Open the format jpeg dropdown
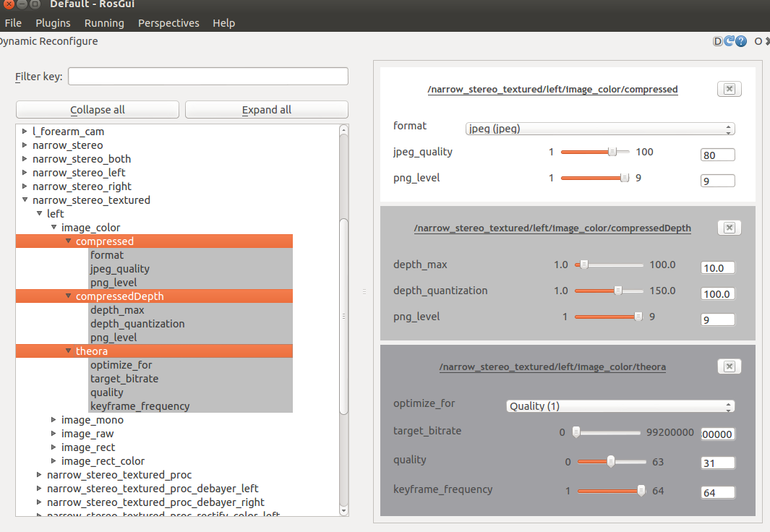Image resolution: width=770 pixels, height=532 pixels. (x=599, y=129)
